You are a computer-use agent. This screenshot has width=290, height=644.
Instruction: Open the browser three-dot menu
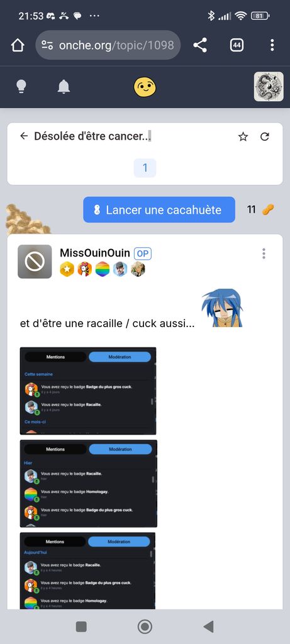pos(272,45)
